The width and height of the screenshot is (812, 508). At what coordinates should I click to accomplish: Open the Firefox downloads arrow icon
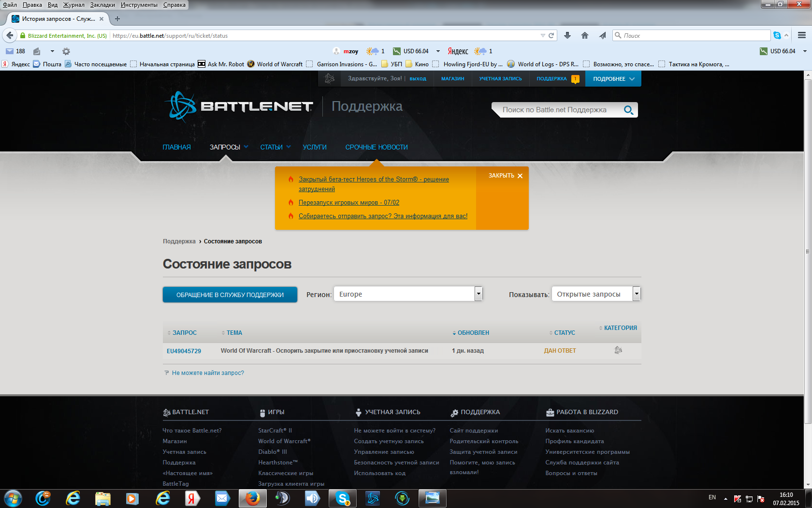[x=567, y=35]
